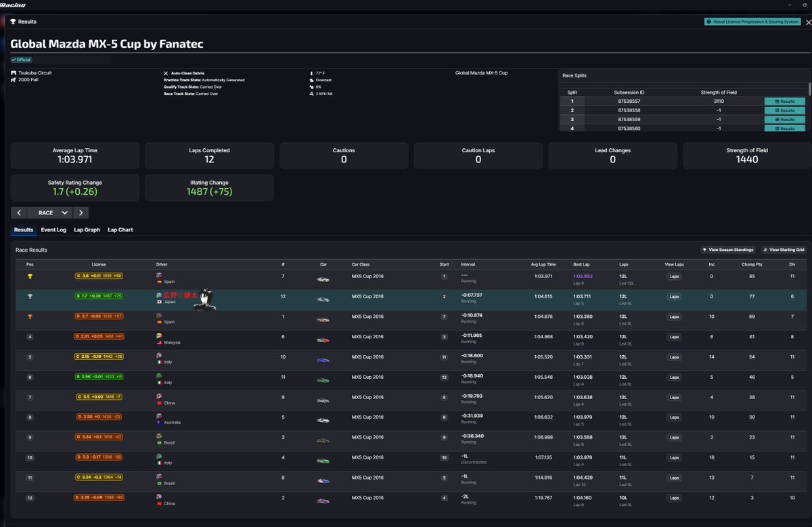Click the silver trophy icon in the Japan row

point(30,296)
